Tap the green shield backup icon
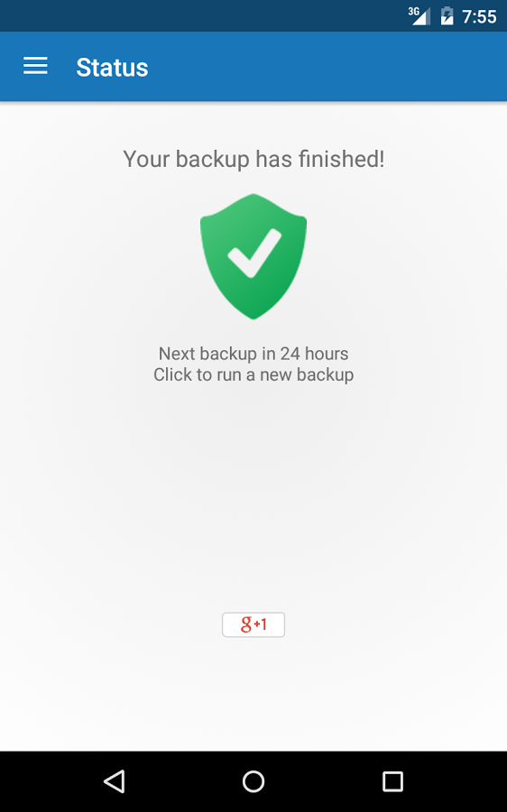 pos(253,256)
